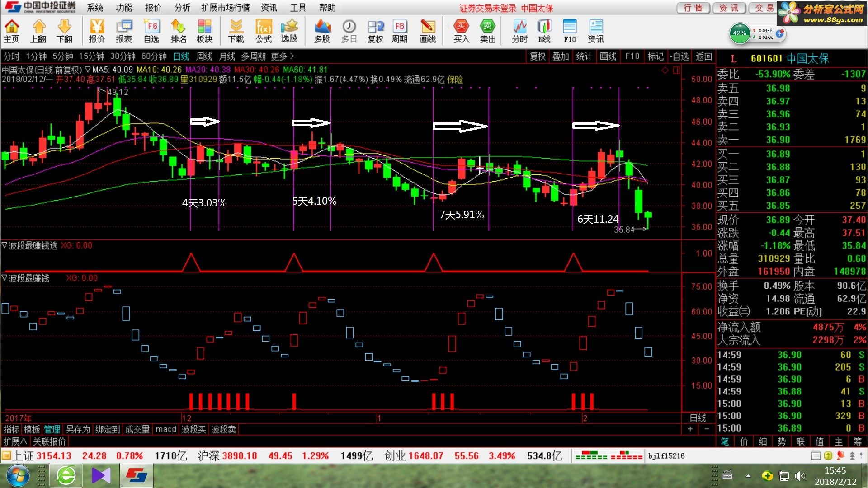
Task: Select the 波段买 indicator tab
Action: [193, 429]
